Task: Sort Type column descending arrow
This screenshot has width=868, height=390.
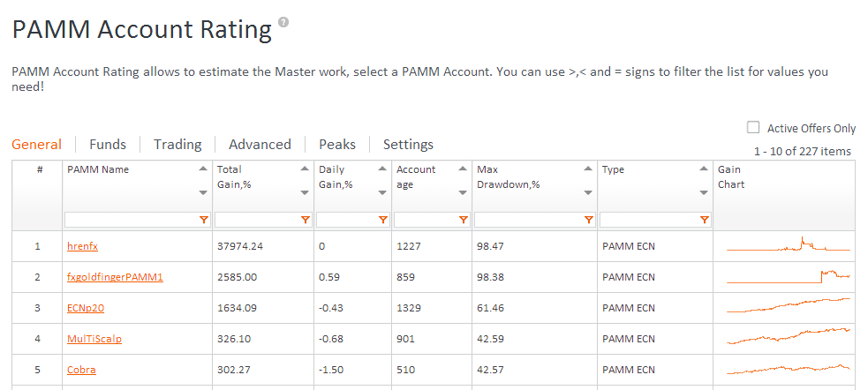Action: tap(705, 192)
